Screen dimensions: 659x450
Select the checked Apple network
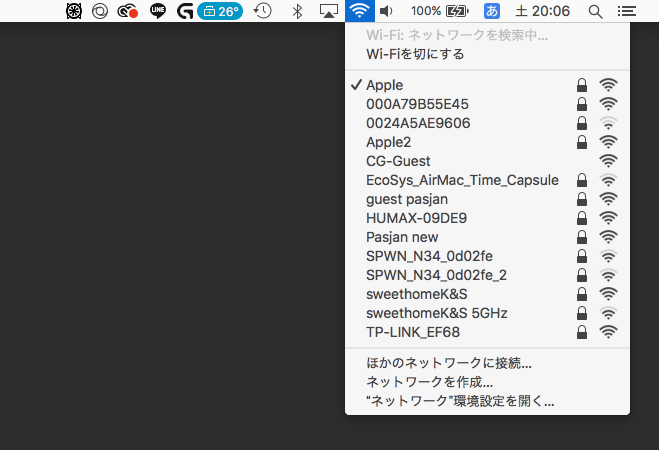[385, 86]
